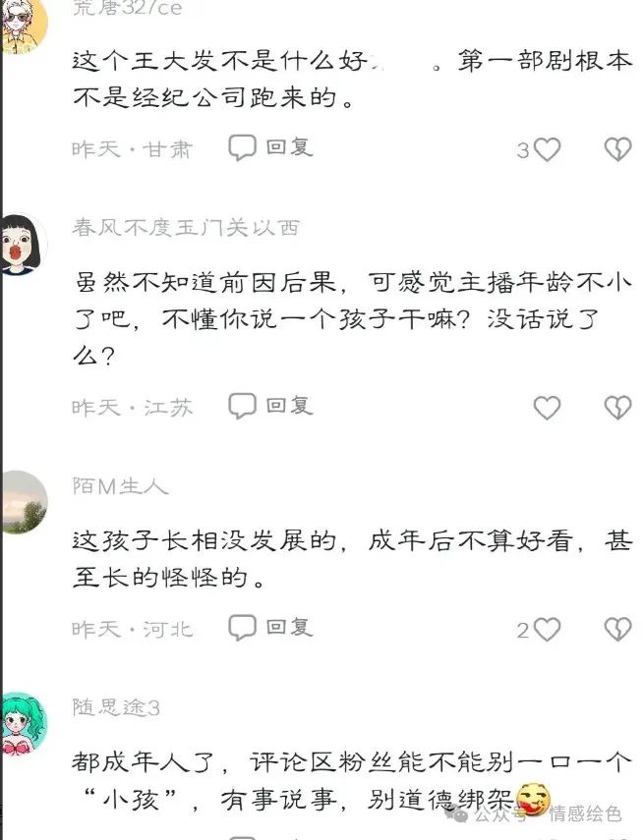Open 春风不度玉门关以西's avatar
Viewport: 643px width, 840px height.
22,245
